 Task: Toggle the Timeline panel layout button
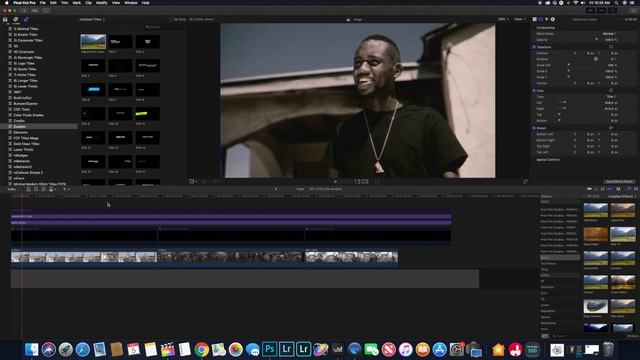pos(601,11)
